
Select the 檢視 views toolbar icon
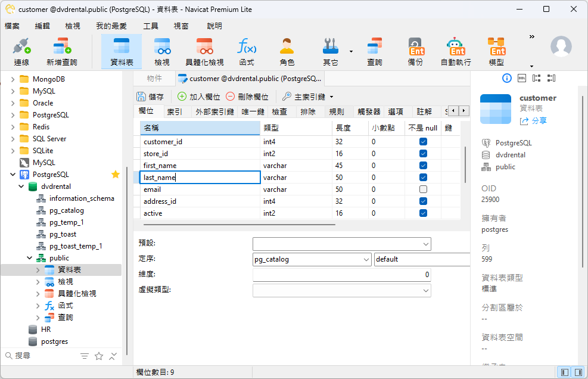click(x=162, y=52)
